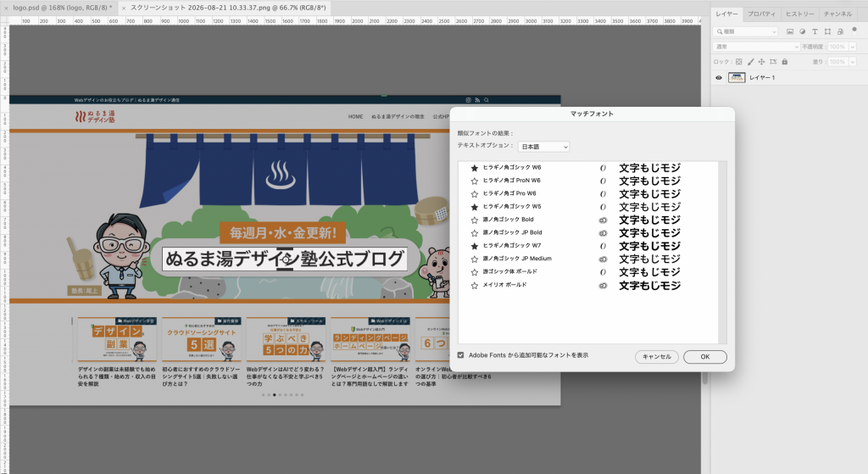The height and width of the screenshot is (474, 868).
Task: Click RSS icon in canvas webpage header
Action: pos(477,100)
